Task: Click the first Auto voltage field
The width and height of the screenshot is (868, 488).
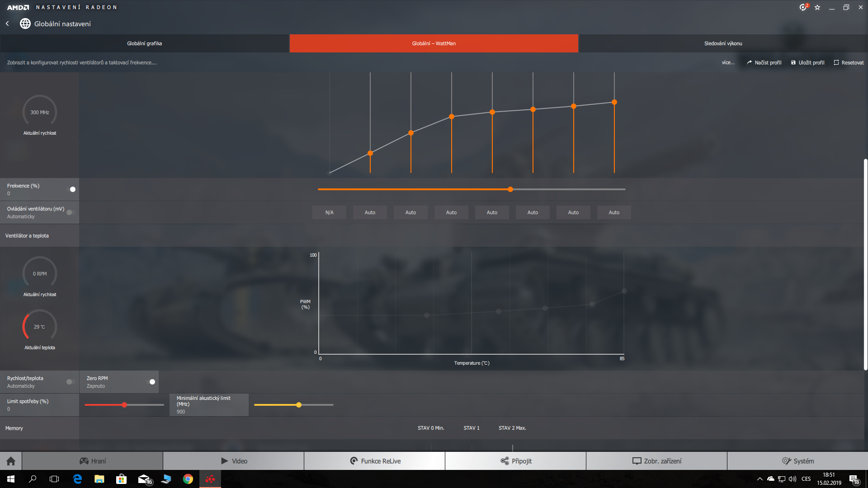Action: tap(370, 212)
